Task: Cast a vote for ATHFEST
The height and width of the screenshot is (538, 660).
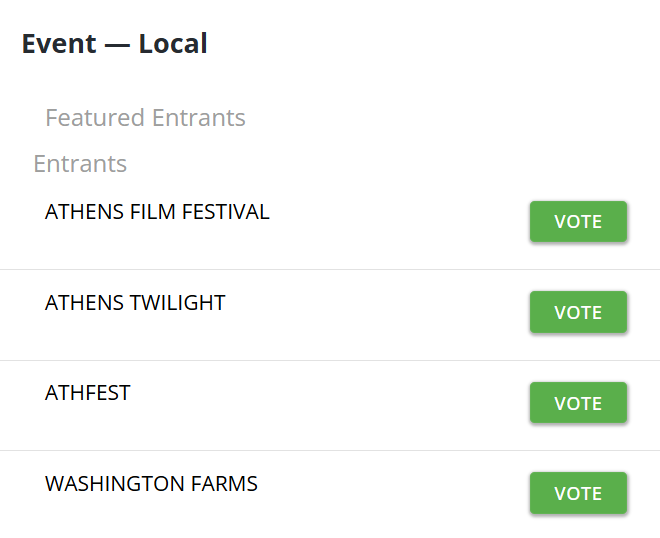Action: tap(578, 403)
